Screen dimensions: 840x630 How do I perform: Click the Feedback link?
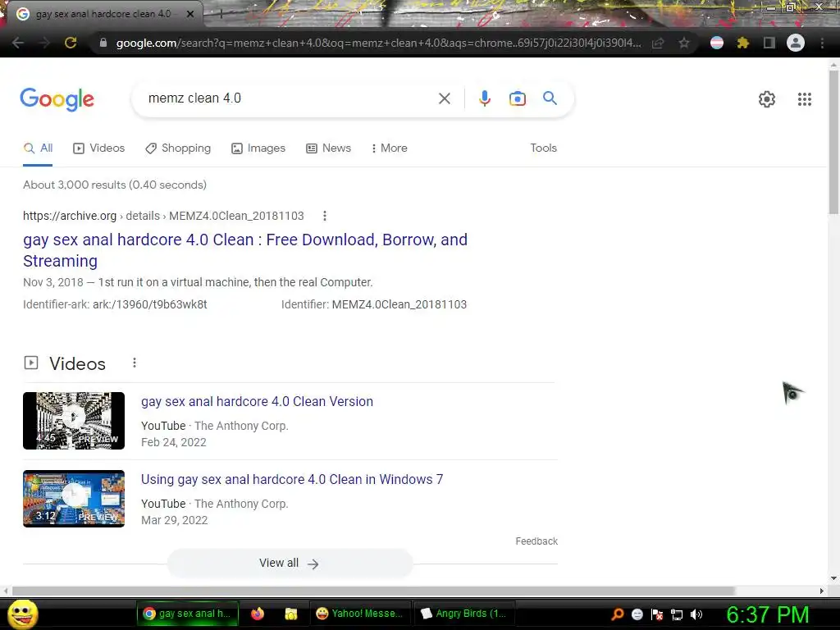point(536,541)
